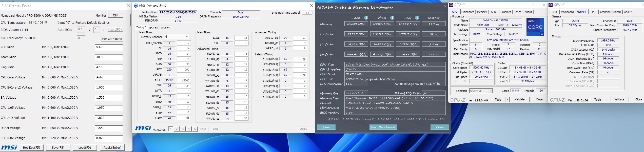Click the tCWL editable value field
This screenshot has width=644, height=152.
tap(242, 38)
